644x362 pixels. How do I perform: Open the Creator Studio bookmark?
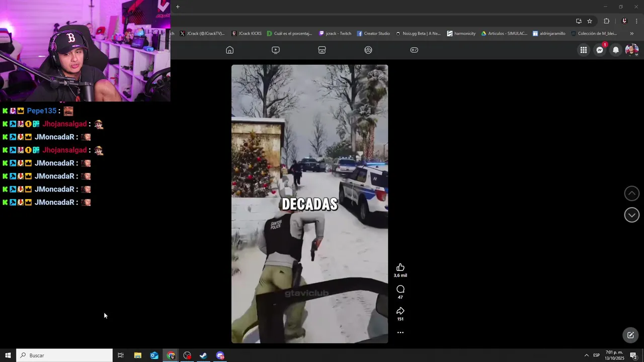pyautogui.click(x=373, y=34)
